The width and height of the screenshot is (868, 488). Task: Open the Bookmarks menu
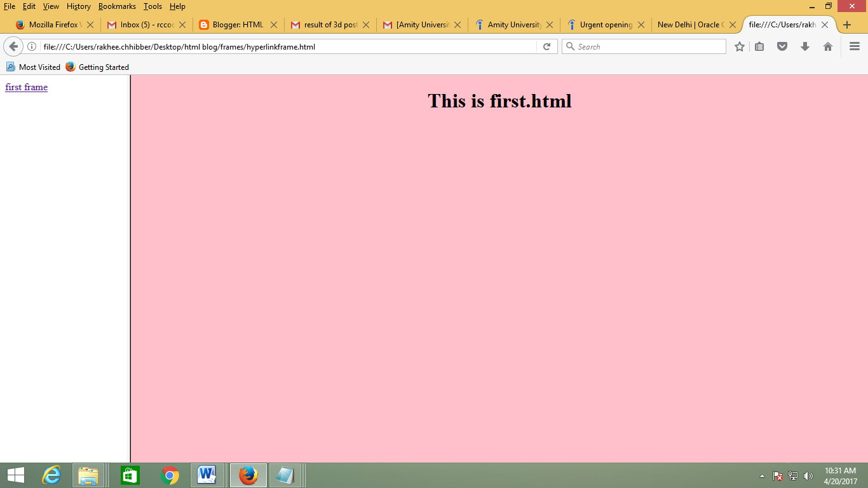point(117,6)
